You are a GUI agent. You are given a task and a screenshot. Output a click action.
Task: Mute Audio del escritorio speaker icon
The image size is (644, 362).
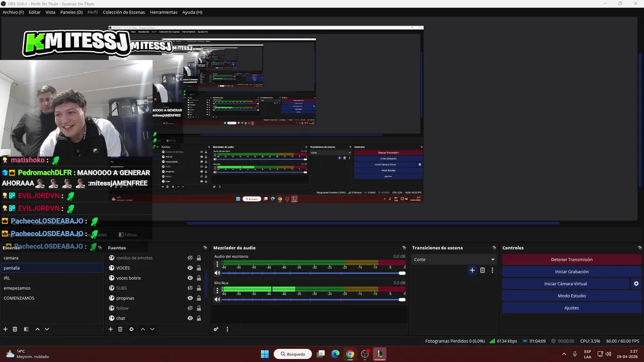(217, 273)
